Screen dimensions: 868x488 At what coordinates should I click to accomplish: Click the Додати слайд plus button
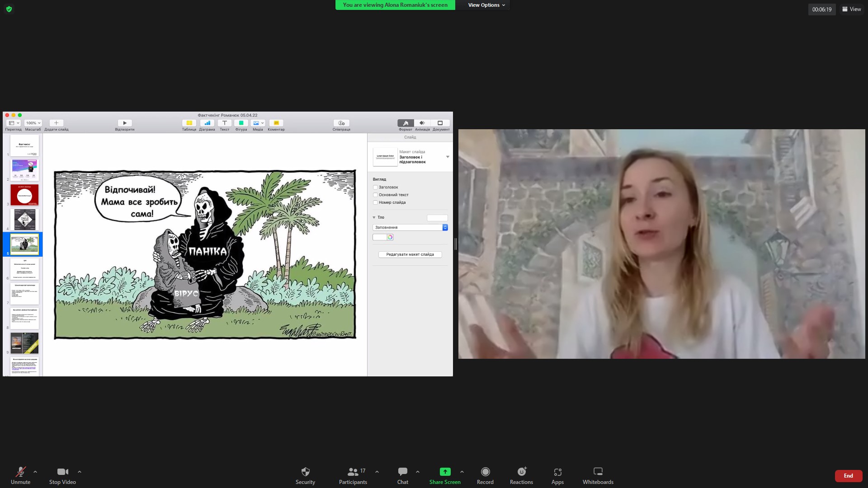tap(56, 123)
